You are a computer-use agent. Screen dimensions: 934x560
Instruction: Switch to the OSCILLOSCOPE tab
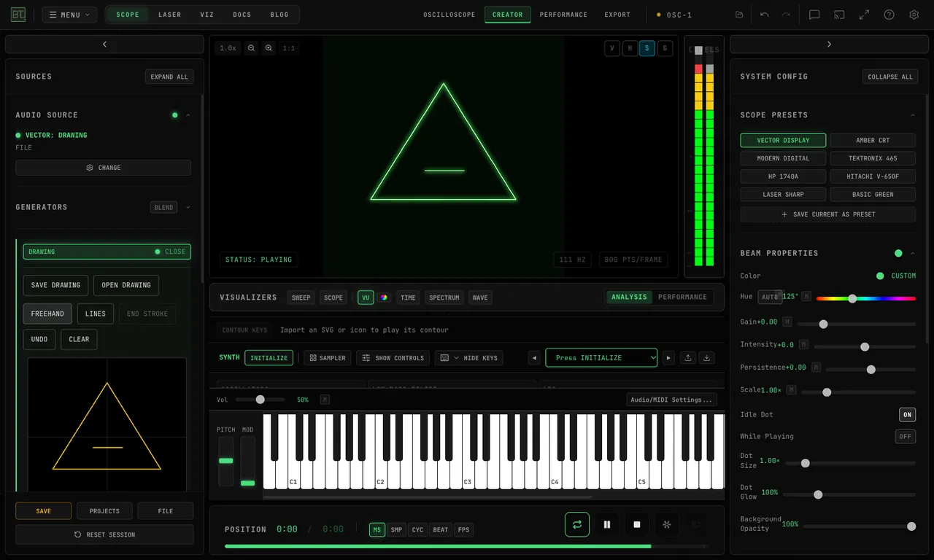tap(449, 15)
